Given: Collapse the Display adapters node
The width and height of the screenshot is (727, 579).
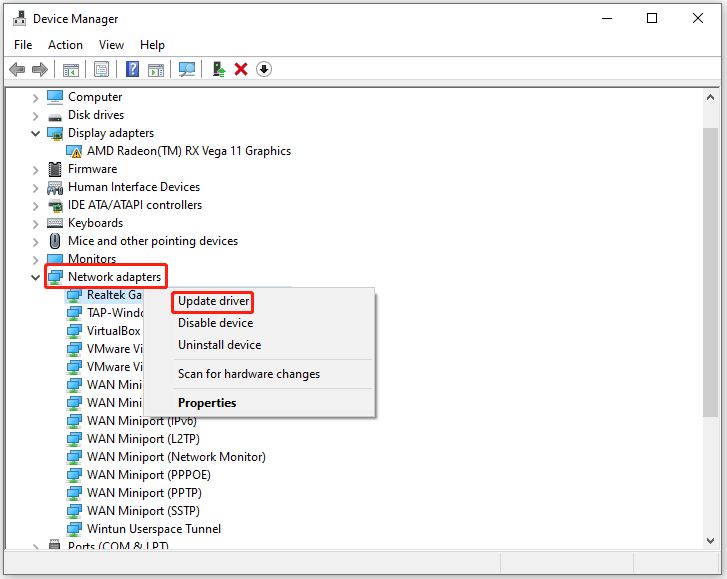Looking at the screenshot, I should pos(36,133).
